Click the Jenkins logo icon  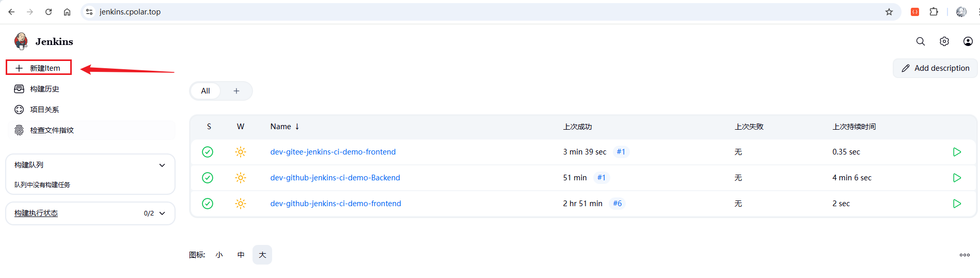coord(21,41)
